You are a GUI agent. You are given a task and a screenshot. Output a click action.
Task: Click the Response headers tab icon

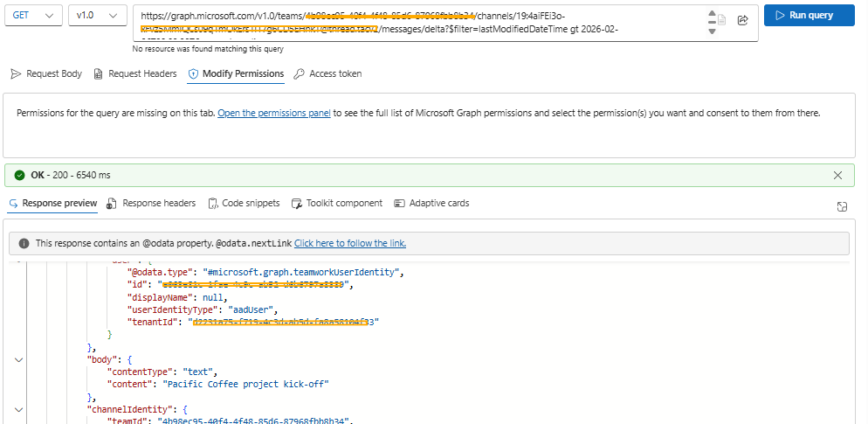112,204
